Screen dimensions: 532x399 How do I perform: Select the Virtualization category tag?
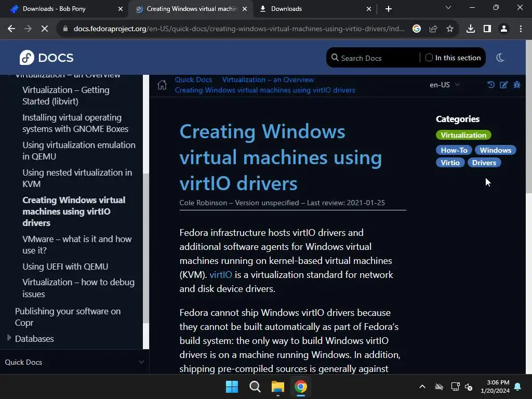click(463, 135)
